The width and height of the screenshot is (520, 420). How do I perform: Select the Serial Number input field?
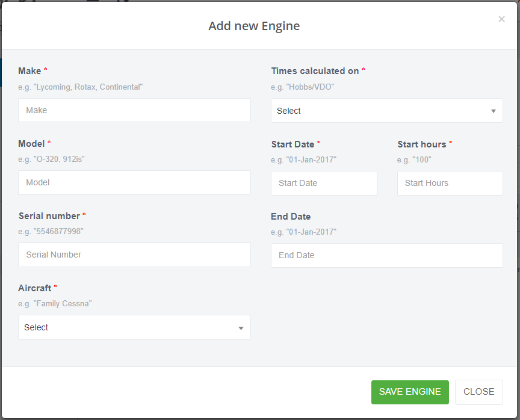(x=134, y=255)
